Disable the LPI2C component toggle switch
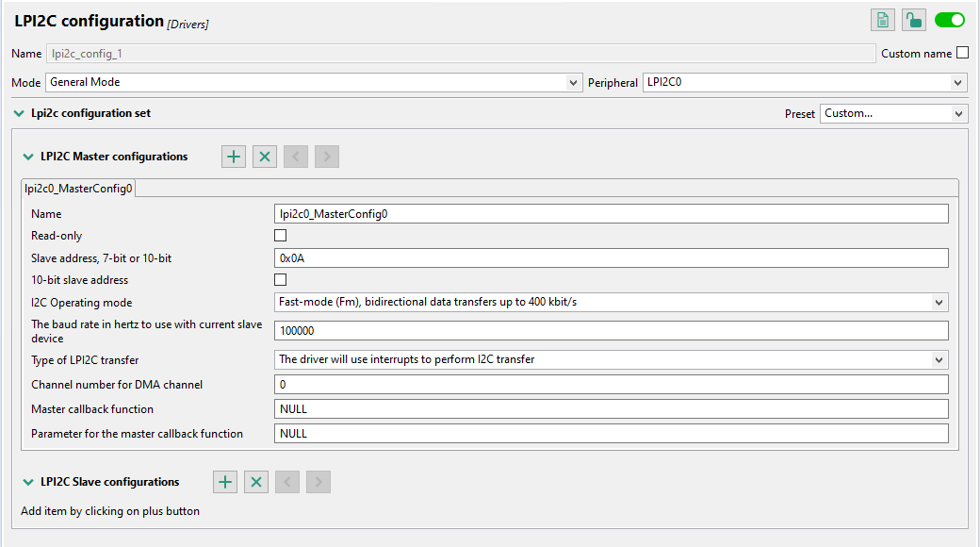The width and height of the screenshot is (980, 547). 950,20
